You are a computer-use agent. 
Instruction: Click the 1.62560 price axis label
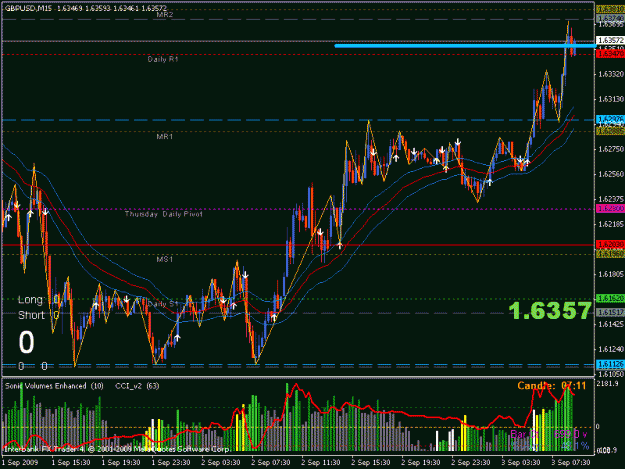611,174
